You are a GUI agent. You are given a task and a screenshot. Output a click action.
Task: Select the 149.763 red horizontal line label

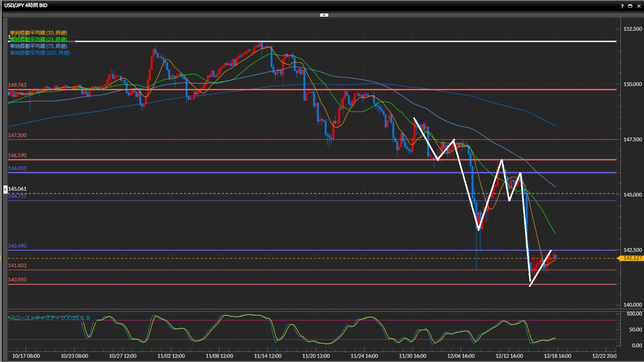[17, 85]
